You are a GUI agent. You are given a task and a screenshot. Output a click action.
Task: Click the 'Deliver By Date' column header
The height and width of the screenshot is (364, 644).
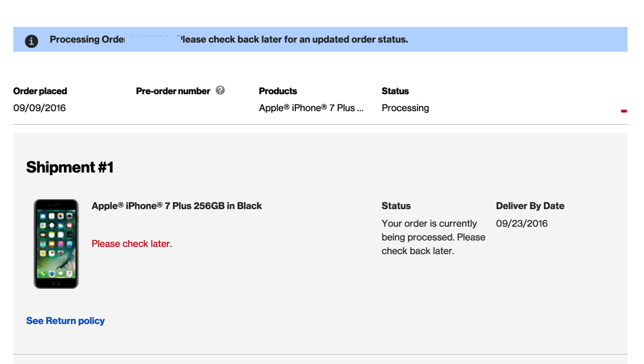530,206
